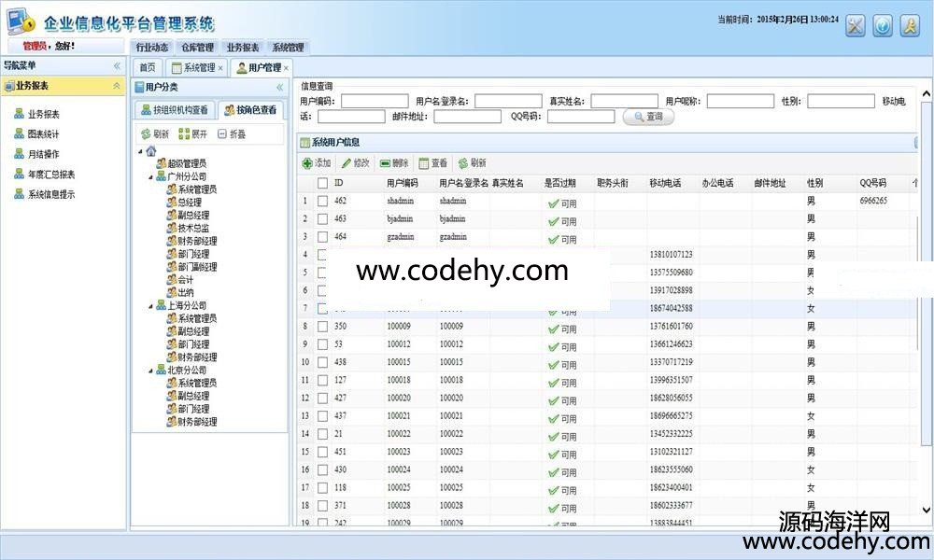Open the settings tools icon in header

point(855,26)
